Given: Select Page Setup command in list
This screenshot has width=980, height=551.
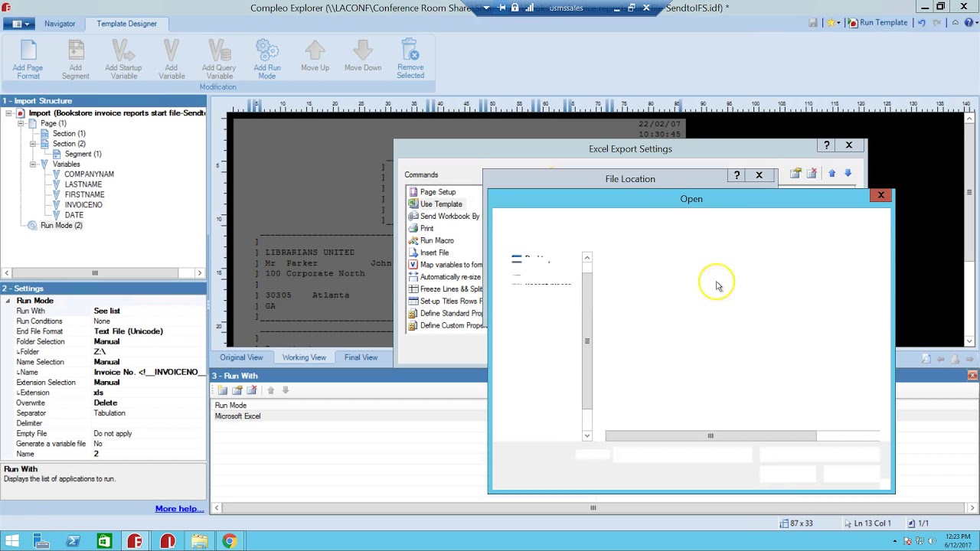Looking at the screenshot, I should click(x=438, y=192).
